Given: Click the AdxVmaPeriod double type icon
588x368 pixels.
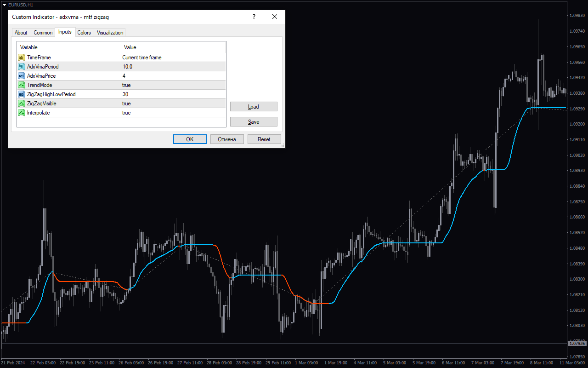Looking at the screenshot, I should [x=21, y=67].
